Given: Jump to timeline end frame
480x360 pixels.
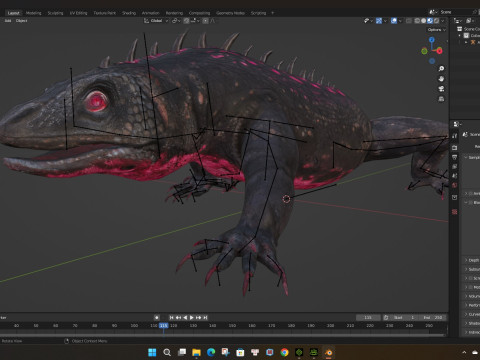Looking at the screenshot, I should (205, 317).
